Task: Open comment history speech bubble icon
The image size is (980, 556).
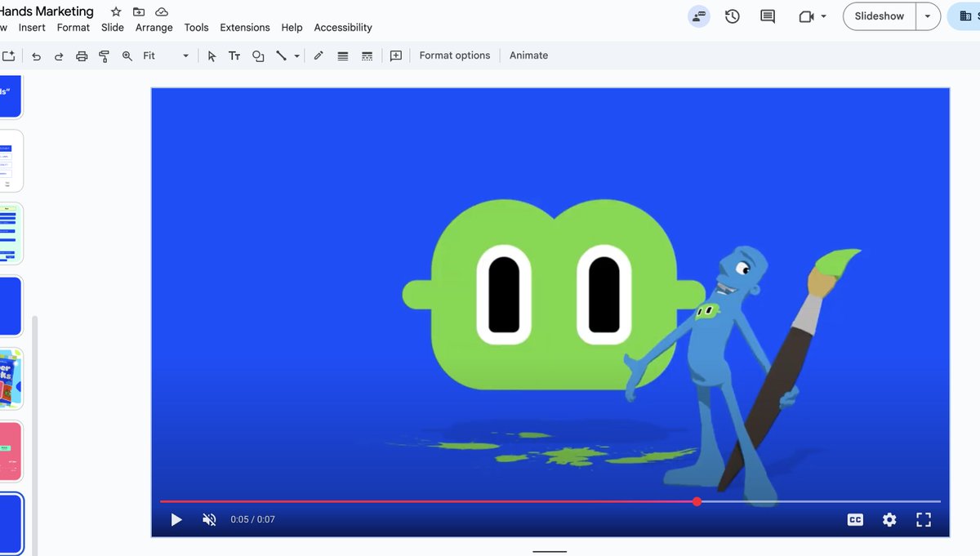Action: pyautogui.click(x=768, y=16)
